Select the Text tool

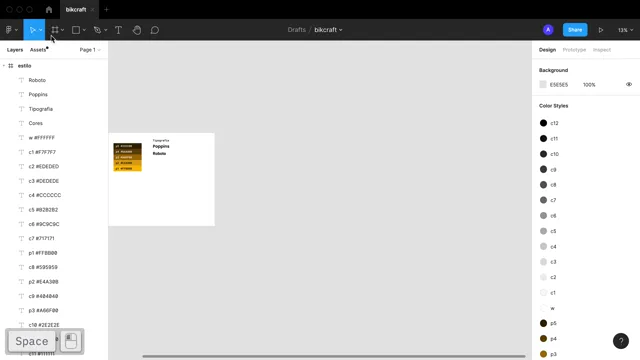(x=118, y=30)
